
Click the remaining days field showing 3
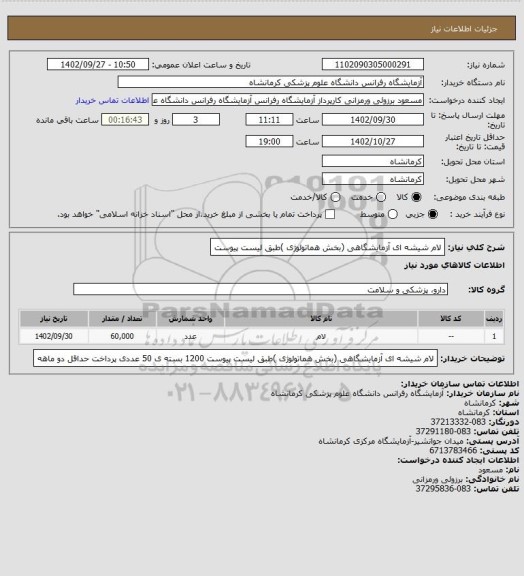click(x=196, y=120)
